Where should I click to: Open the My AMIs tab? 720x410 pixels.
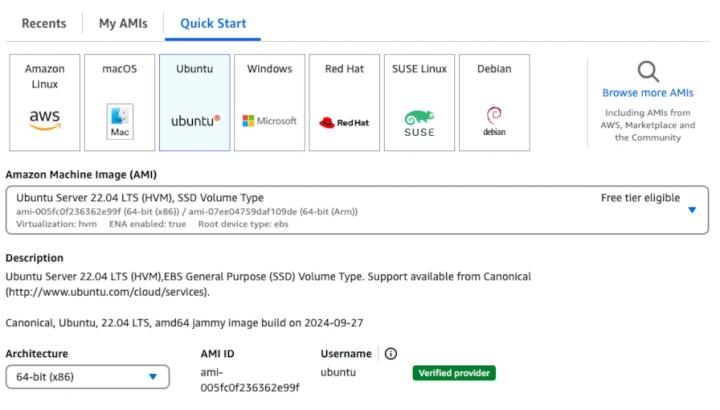(123, 23)
